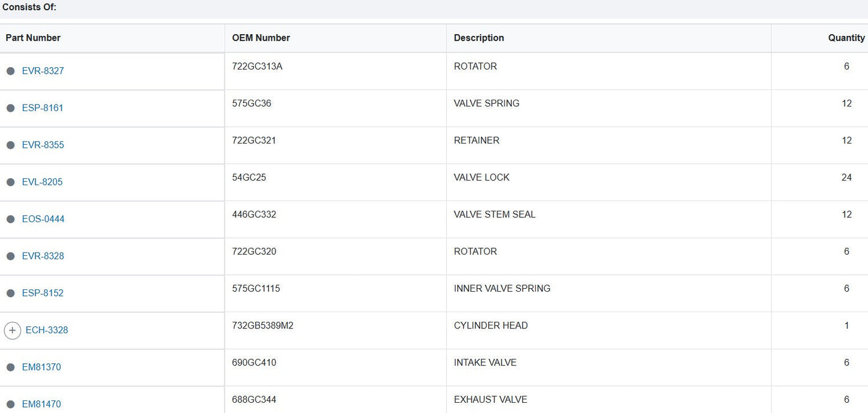Click the gray bullet beside EVL-8205
868x413 pixels.
[x=10, y=182]
